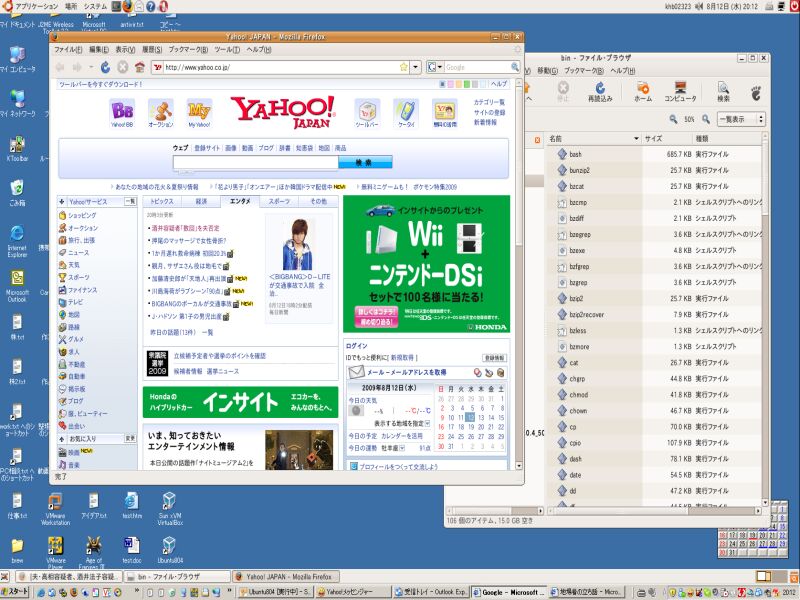Image resolution: width=800 pixels, height=600 pixels.
Task: Open the Firefox Bookmarks menu
Action: pyautogui.click(x=188, y=49)
